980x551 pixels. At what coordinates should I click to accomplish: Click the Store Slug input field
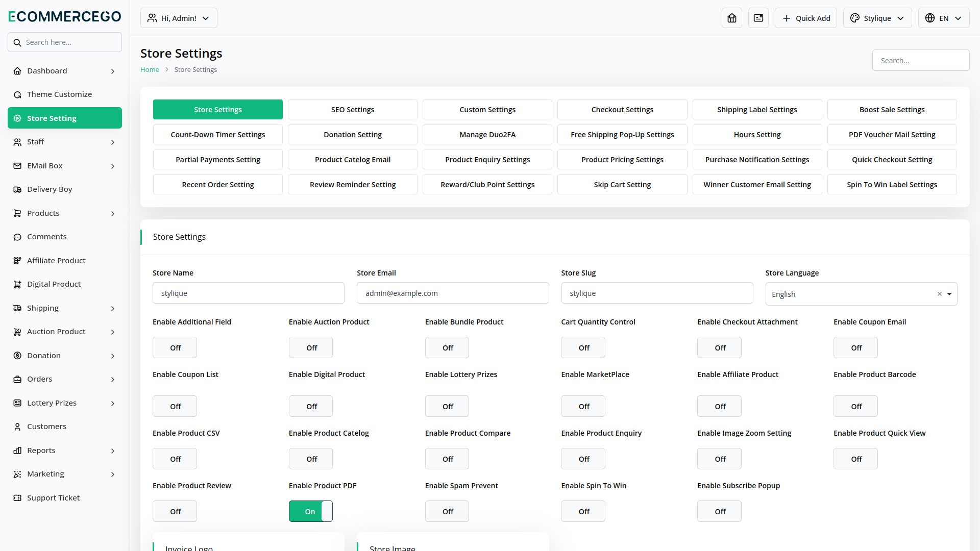(x=657, y=293)
